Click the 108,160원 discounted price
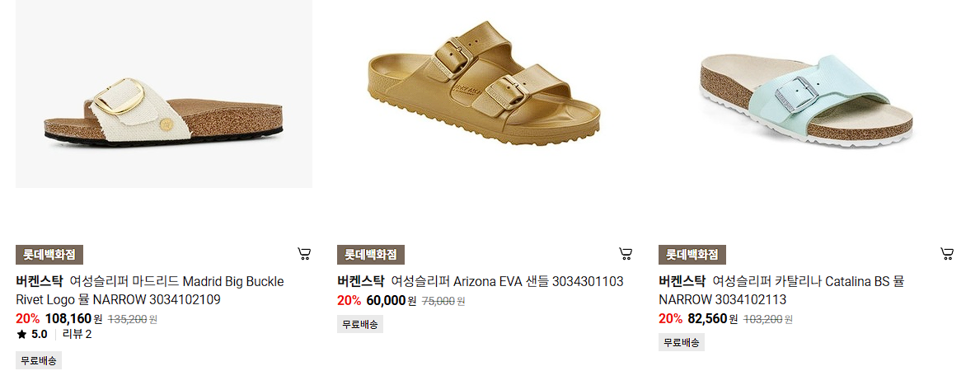The image size is (980, 371). click(x=73, y=318)
